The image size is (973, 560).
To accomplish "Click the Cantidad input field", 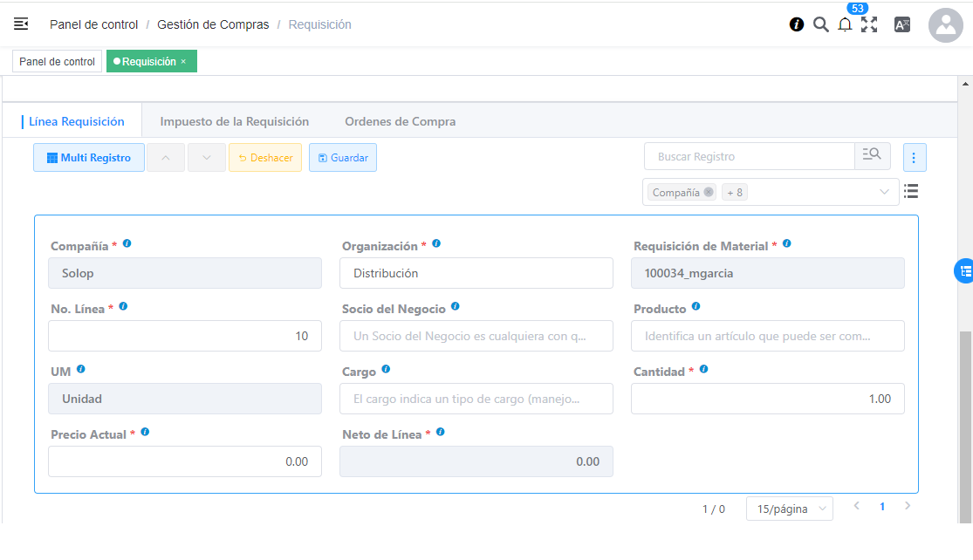I will 767,399.
